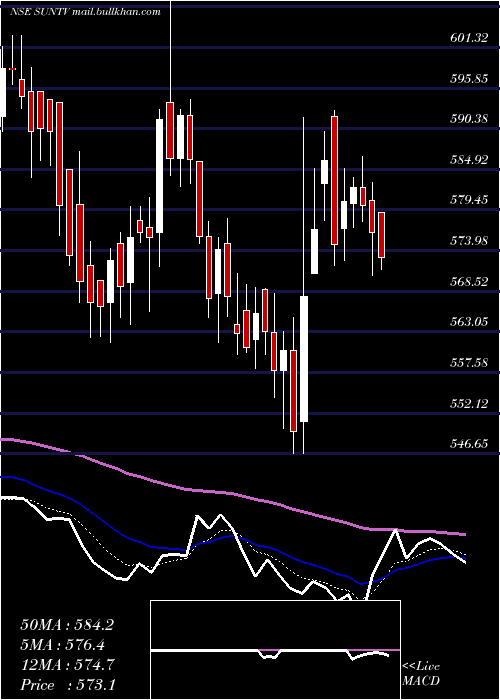Click the 552.12 price axis label
The height and width of the screenshot is (700, 500).
tap(468, 404)
